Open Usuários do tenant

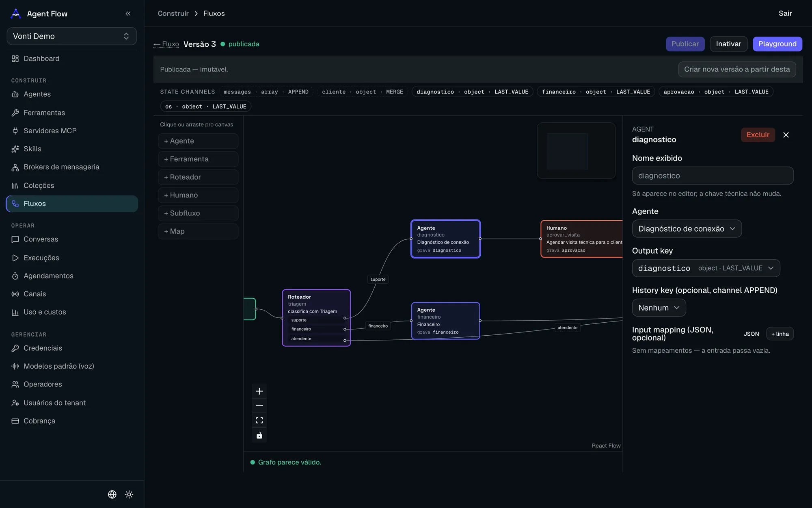pyautogui.click(x=72, y=403)
